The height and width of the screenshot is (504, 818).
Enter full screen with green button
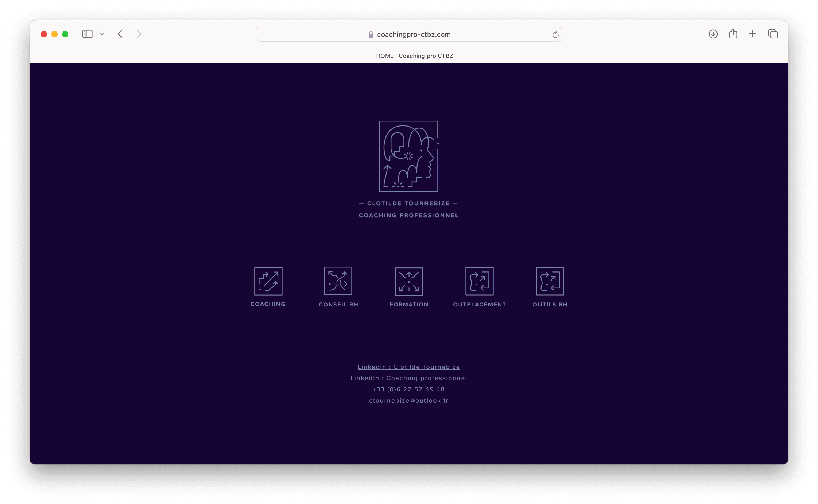[x=65, y=34]
